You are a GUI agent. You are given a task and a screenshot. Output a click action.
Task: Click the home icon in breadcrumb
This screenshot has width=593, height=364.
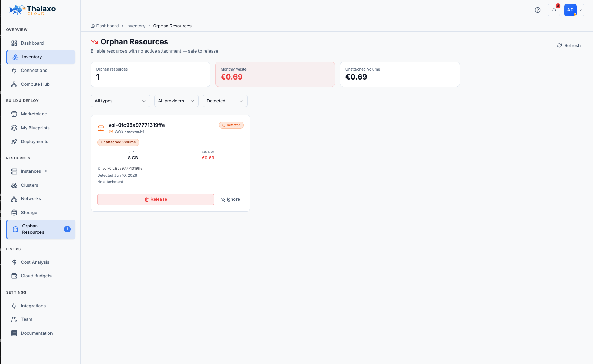(93, 26)
